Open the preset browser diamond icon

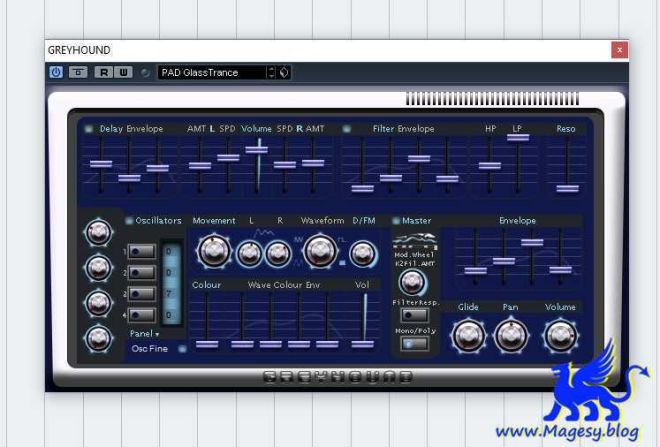point(284,72)
